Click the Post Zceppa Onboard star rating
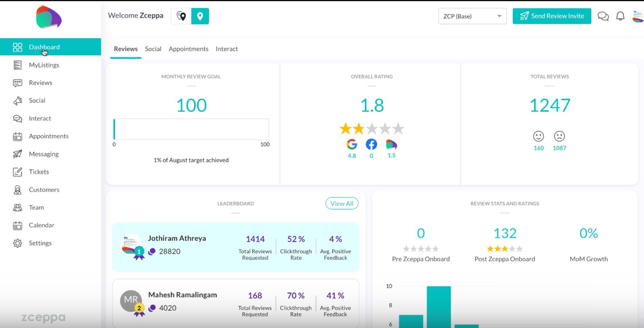Screen dimensions: 644x328 505,249
